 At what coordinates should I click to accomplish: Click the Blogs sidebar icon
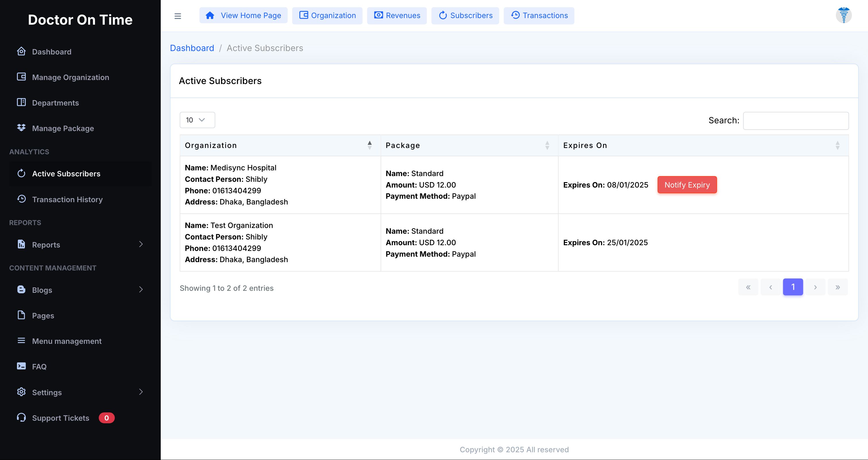pos(21,290)
